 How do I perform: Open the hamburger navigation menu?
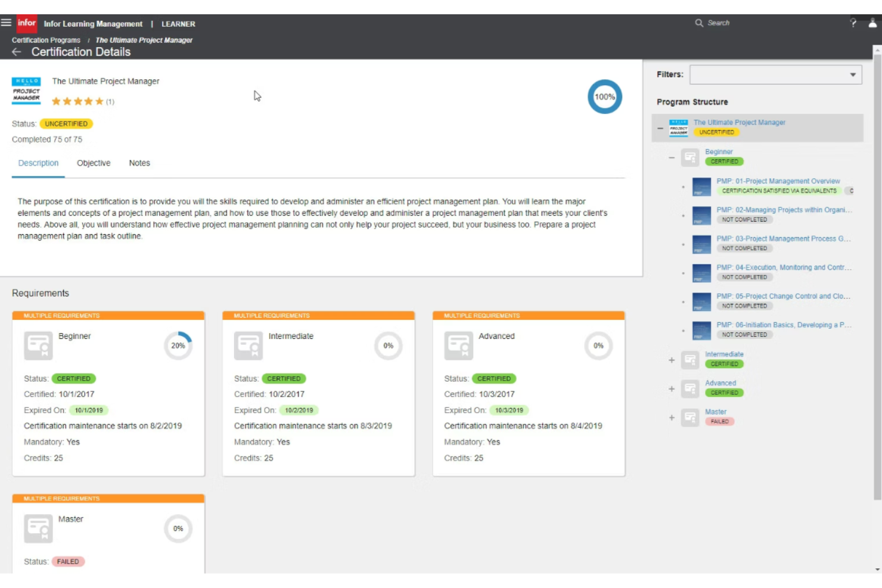(x=7, y=21)
